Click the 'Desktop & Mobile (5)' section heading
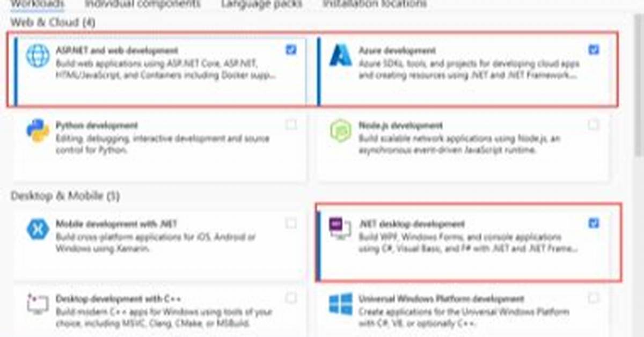The width and height of the screenshot is (644, 337). (x=65, y=196)
